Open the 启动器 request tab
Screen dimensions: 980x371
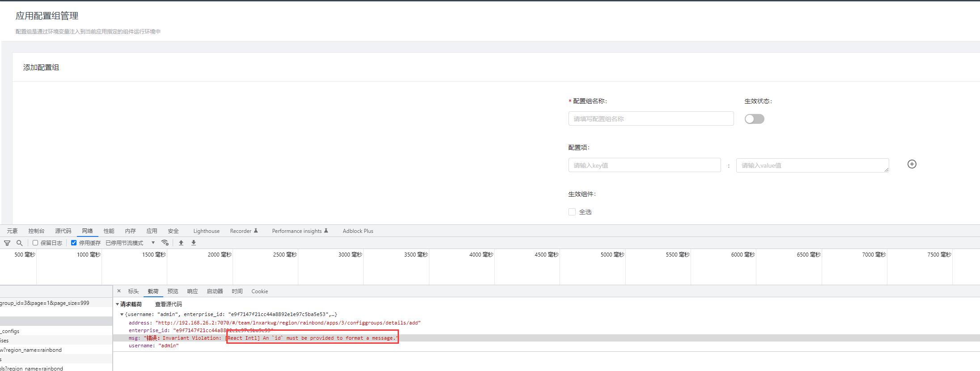(215, 291)
